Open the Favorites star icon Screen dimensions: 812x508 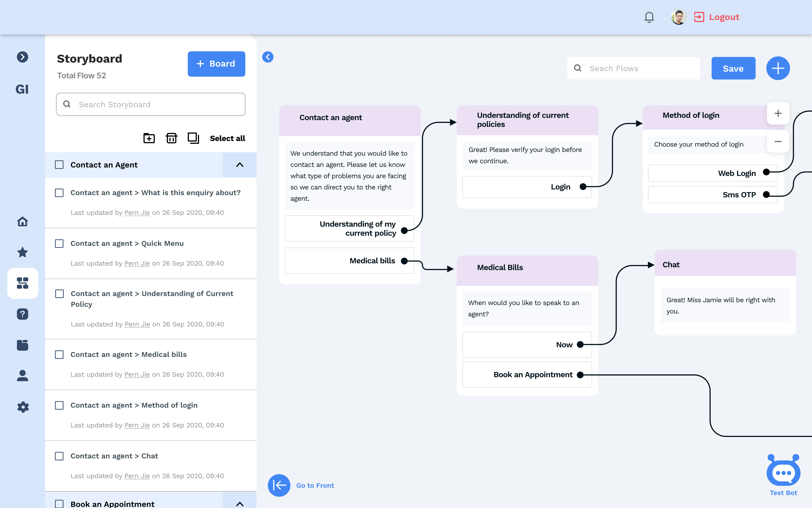(23, 252)
